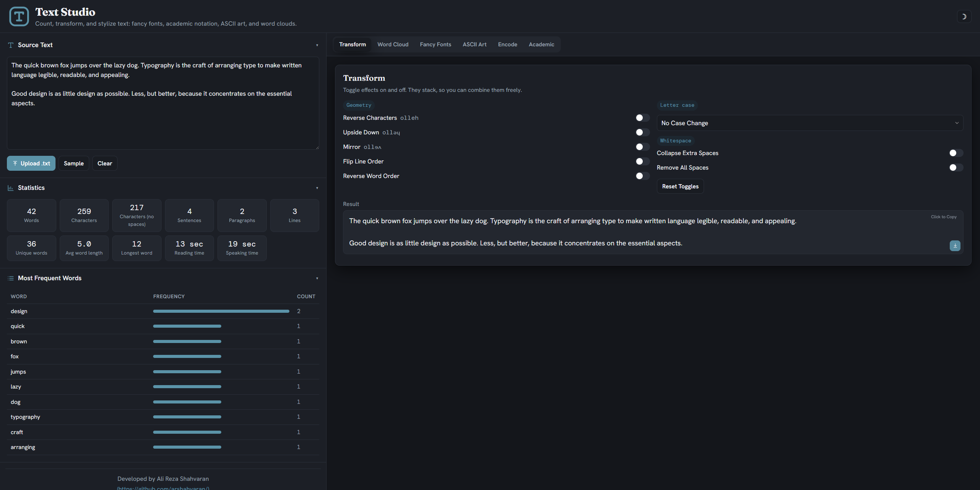This screenshot has height=490, width=980.
Task: Enable Collapse Extra Spaces
Action: point(956,153)
